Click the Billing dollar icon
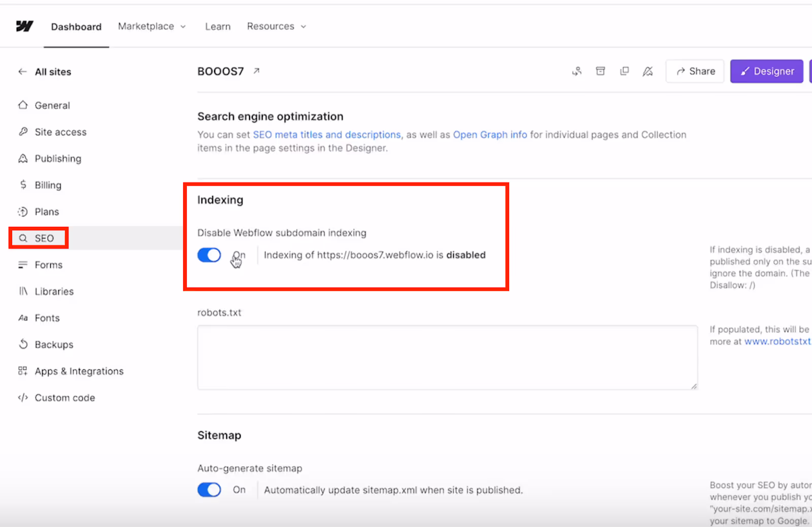This screenshot has height=527, width=812. click(x=23, y=185)
